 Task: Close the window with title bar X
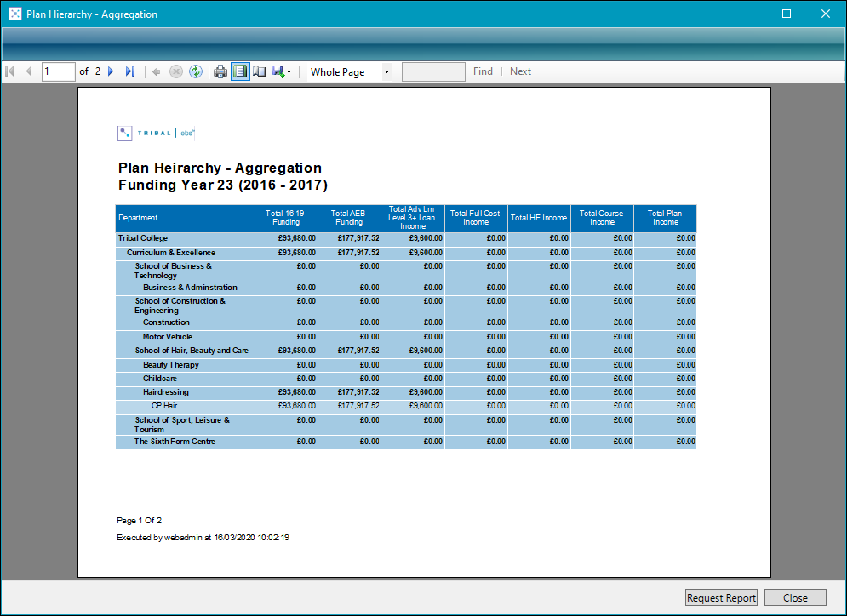(826, 14)
